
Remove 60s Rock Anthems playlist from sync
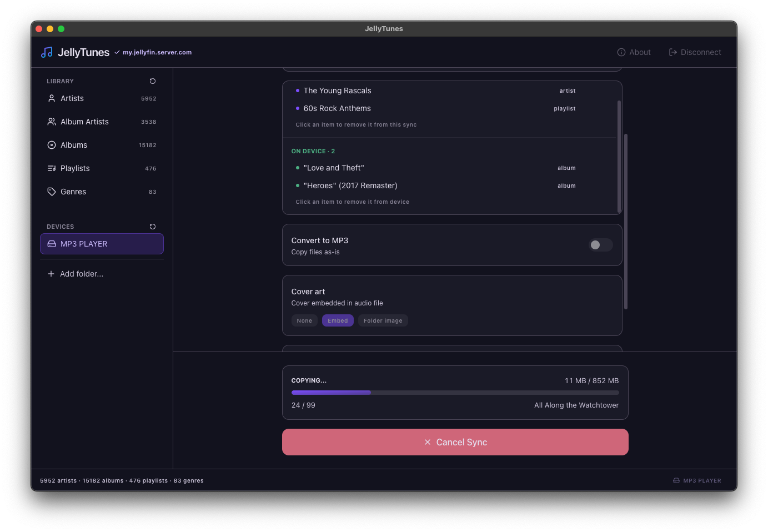[x=435, y=108]
